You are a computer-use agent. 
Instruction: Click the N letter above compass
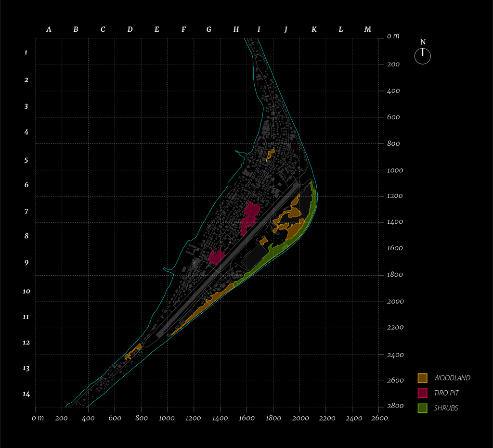pos(423,42)
